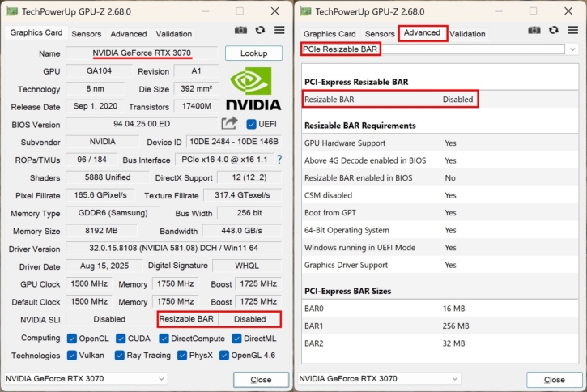Open the hamburger menu in the right window
The height and width of the screenshot is (392, 587).
(x=573, y=30)
